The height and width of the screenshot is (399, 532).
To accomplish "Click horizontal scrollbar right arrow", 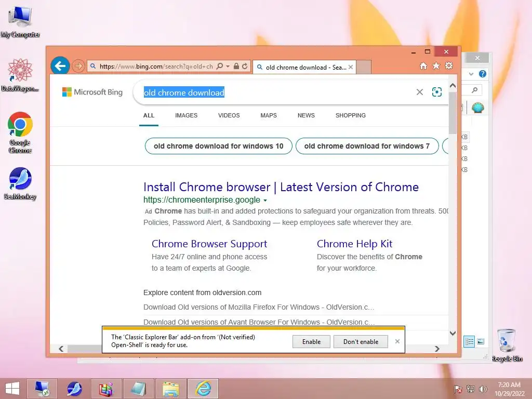I will 437,349.
